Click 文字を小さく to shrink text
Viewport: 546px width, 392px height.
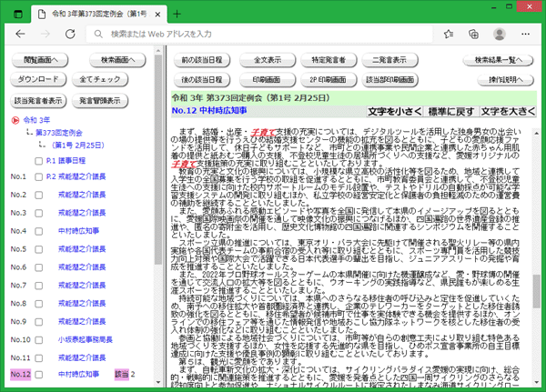[x=395, y=111]
